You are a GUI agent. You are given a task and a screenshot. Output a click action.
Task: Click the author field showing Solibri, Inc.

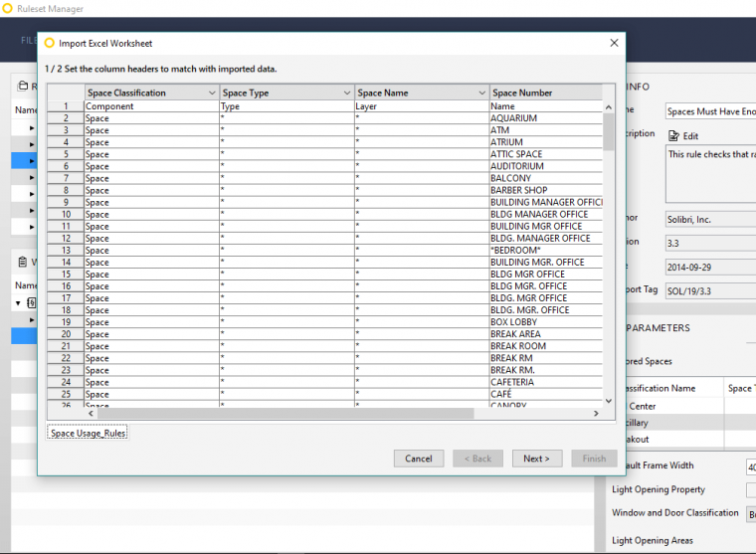(710, 220)
